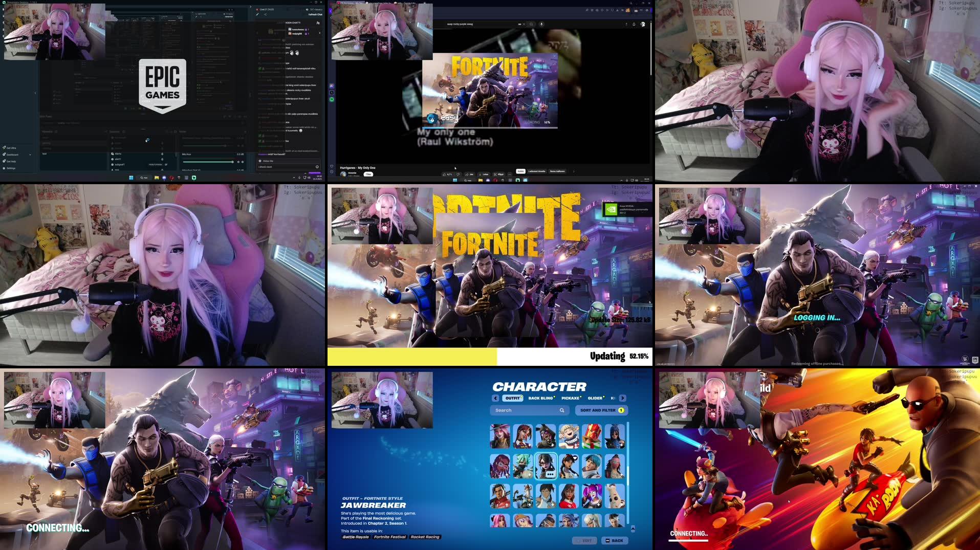
Task: Open the green messenger icon in Opera sidebar
Action: pyautogui.click(x=332, y=99)
